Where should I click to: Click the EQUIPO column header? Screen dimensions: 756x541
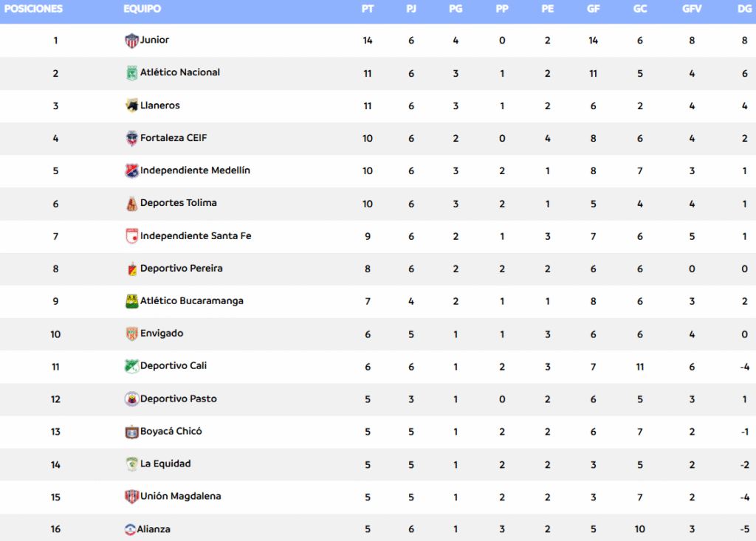142,9
